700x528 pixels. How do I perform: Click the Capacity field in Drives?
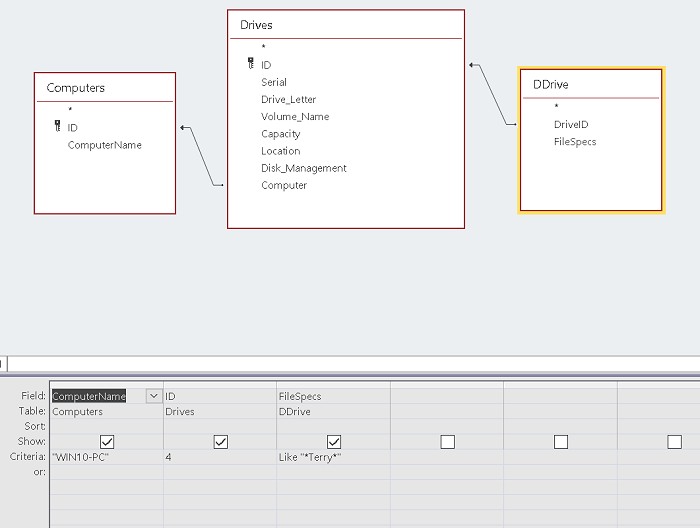[x=281, y=134]
